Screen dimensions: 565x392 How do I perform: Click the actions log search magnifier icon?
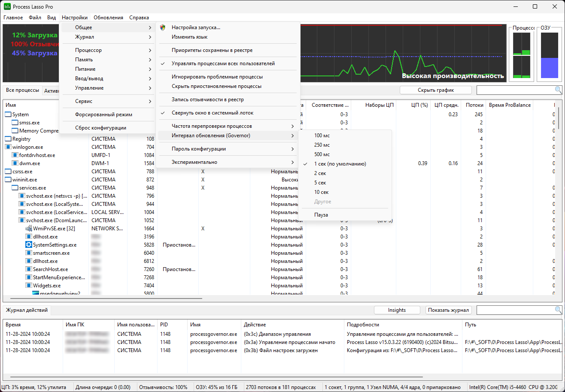(x=558, y=310)
